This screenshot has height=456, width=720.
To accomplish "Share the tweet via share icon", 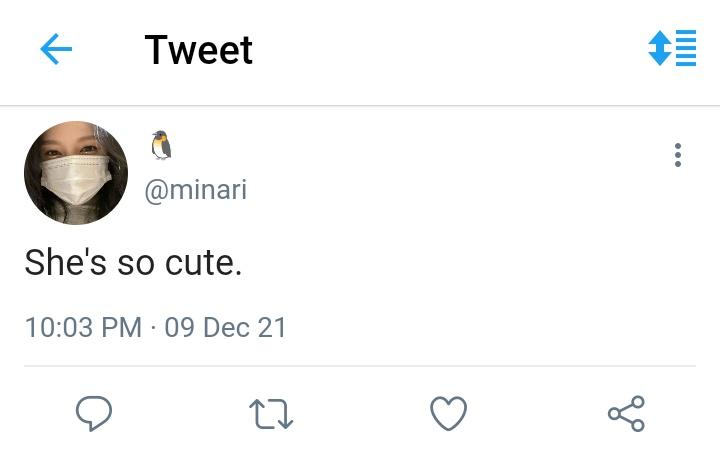I will [x=626, y=413].
